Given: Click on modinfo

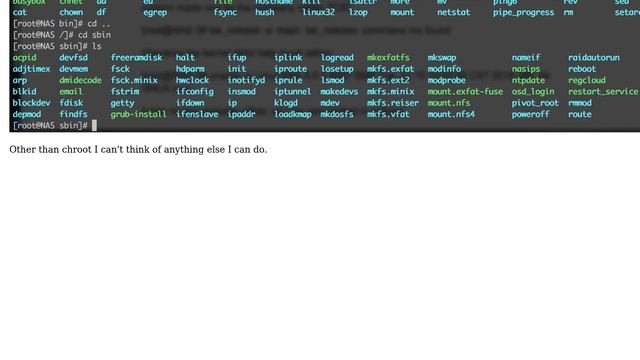Looking at the screenshot, I should (444, 69).
